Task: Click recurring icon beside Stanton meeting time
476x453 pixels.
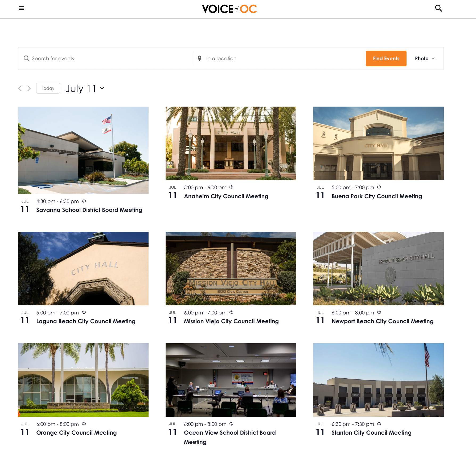Action: tap(379, 424)
